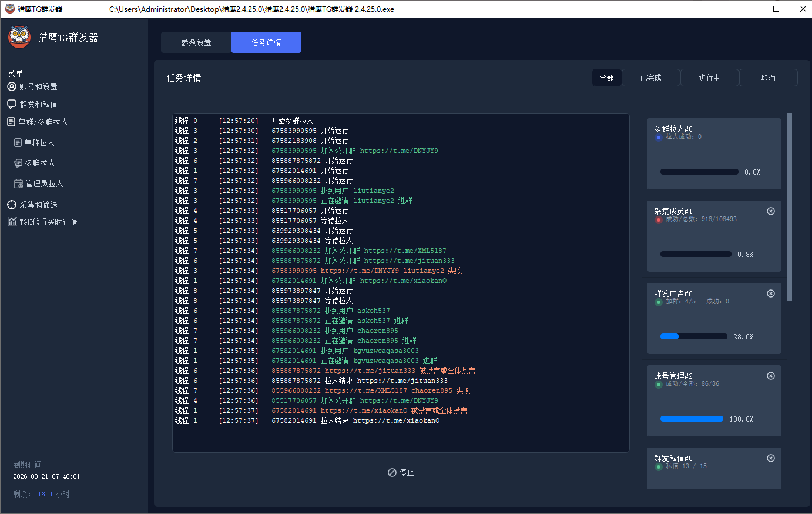Click 采集成员#1 progress bar at 0.8%
The width and height of the screenshot is (812, 514).
coord(696,254)
